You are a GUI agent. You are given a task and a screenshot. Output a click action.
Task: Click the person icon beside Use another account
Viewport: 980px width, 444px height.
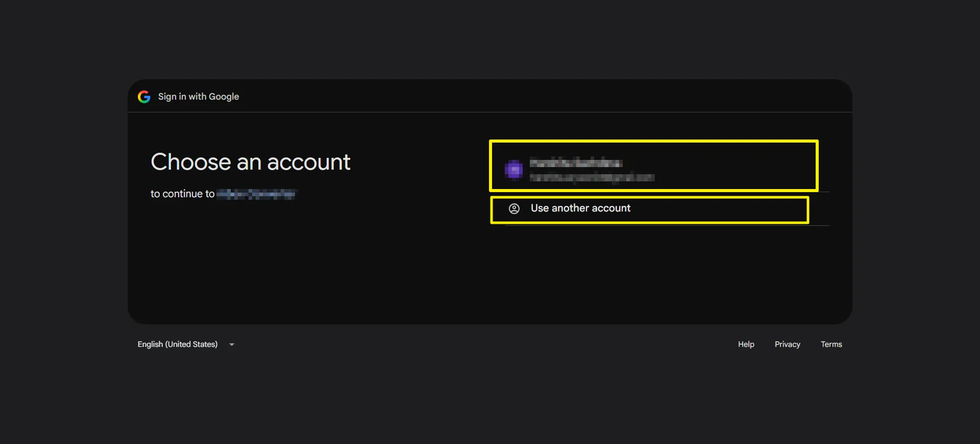point(514,208)
